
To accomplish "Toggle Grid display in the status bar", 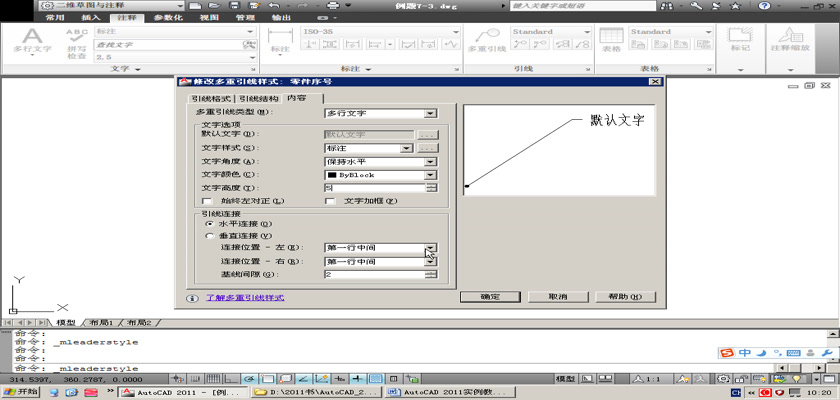I will pos(213,379).
